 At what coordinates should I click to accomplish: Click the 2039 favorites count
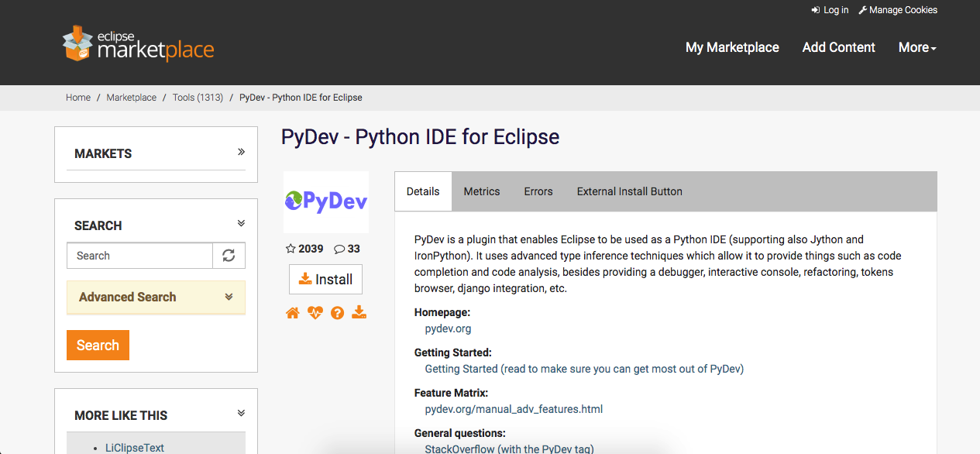[x=311, y=249]
